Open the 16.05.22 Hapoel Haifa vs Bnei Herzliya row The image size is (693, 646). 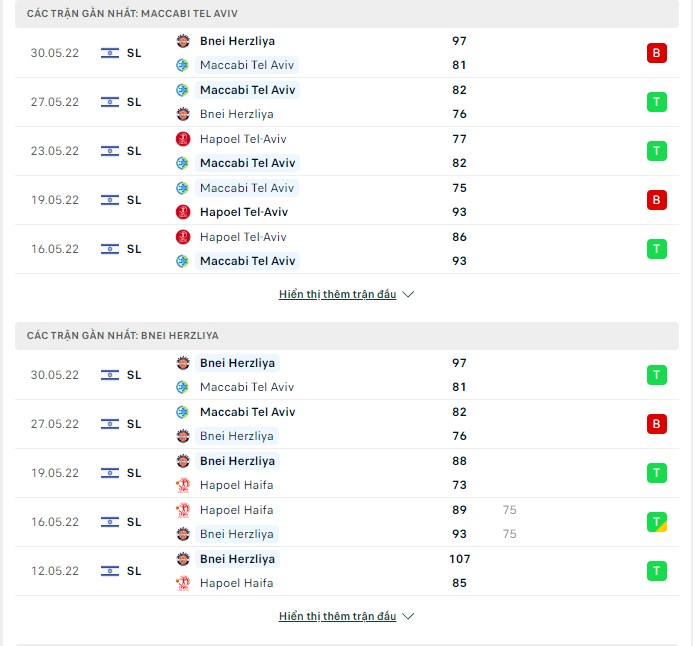coord(347,522)
